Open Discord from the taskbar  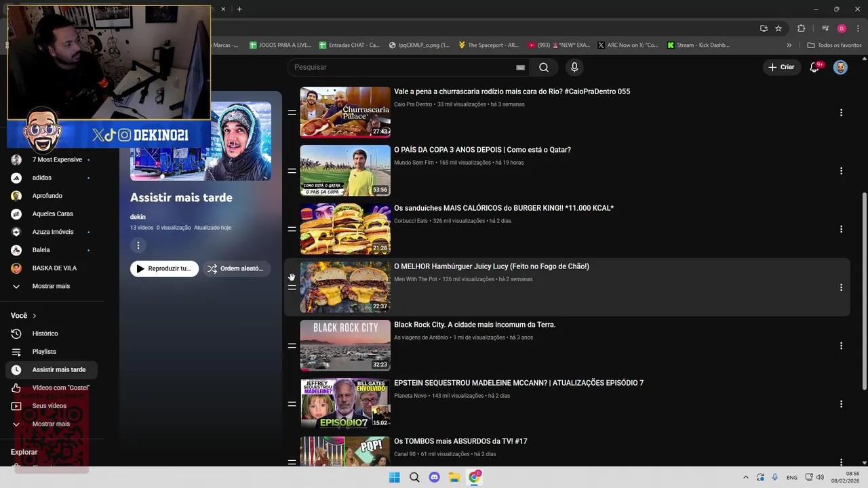point(434,477)
